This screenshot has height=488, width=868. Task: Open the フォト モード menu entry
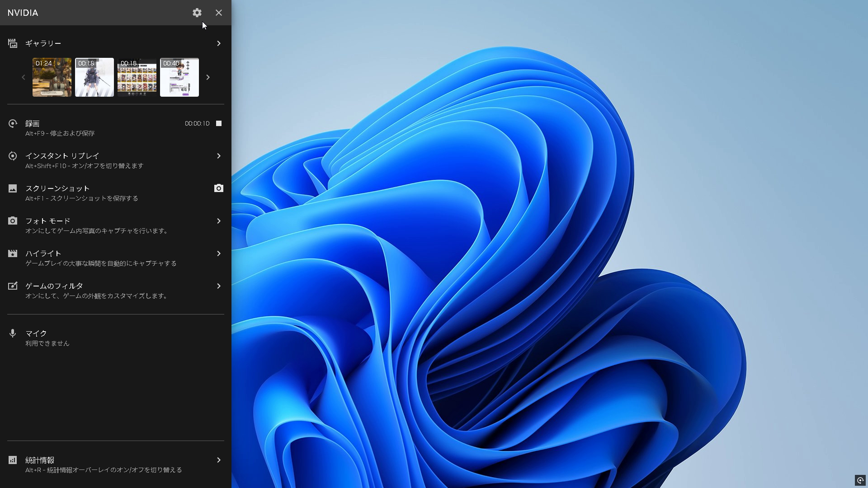[x=48, y=221]
